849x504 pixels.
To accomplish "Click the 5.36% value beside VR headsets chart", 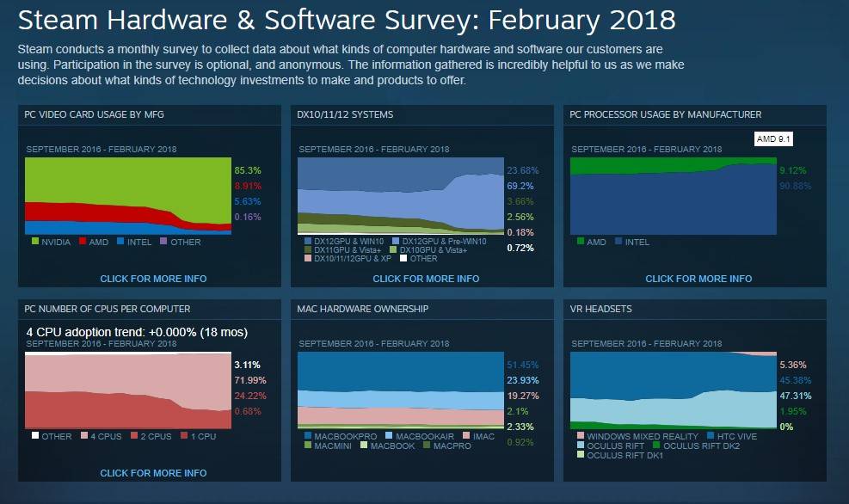I will click(x=793, y=365).
